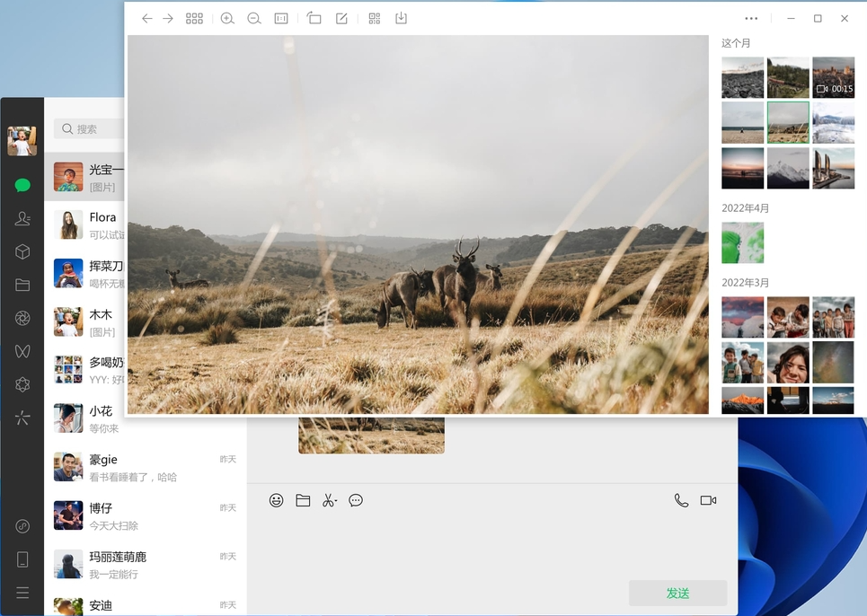Save the image with the download icon

(402, 19)
